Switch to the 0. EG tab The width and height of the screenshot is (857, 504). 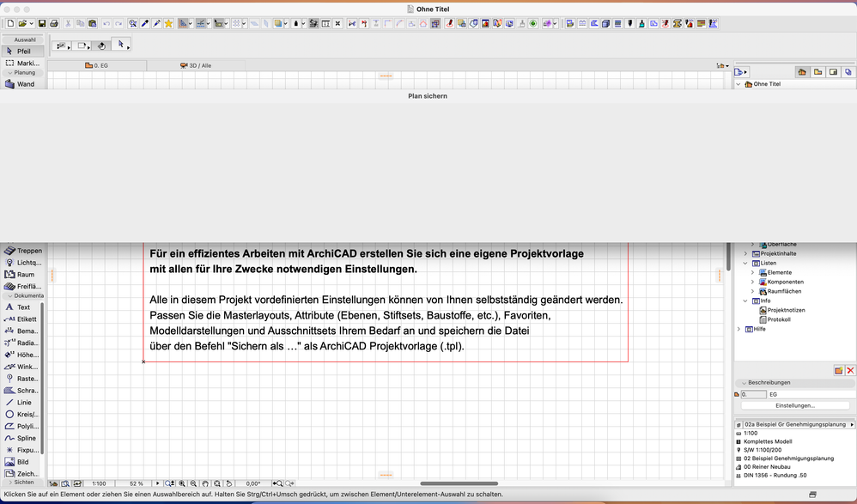[97, 65]
